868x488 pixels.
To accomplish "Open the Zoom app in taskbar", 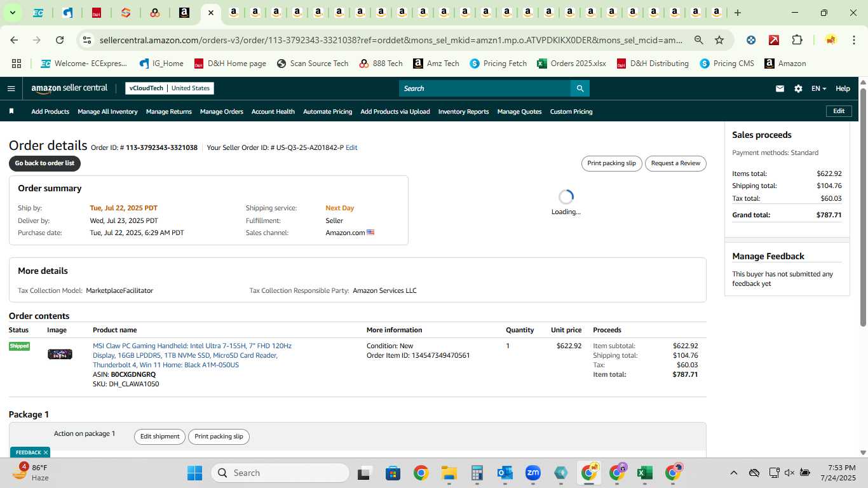I will (x=532, y=473).
